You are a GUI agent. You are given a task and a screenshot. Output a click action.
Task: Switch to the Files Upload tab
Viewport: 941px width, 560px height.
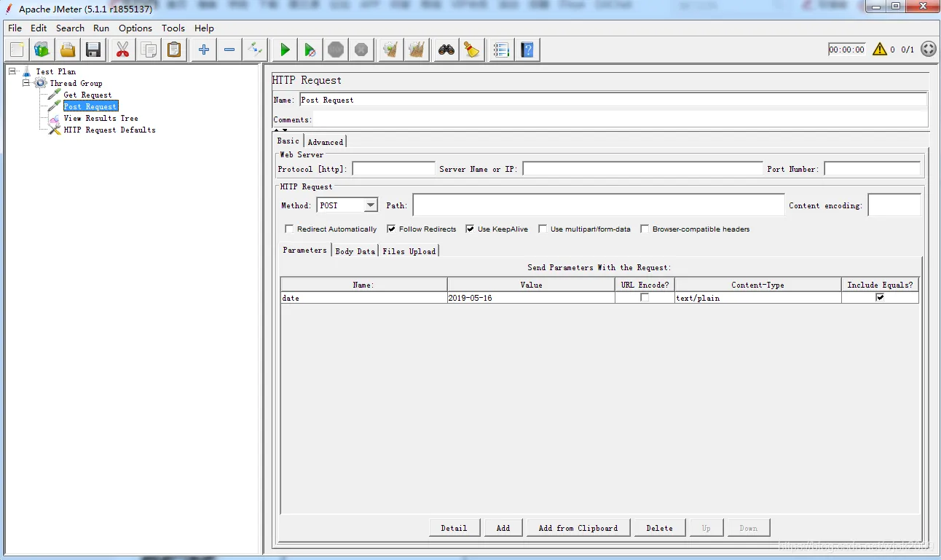tap(409, 251)
